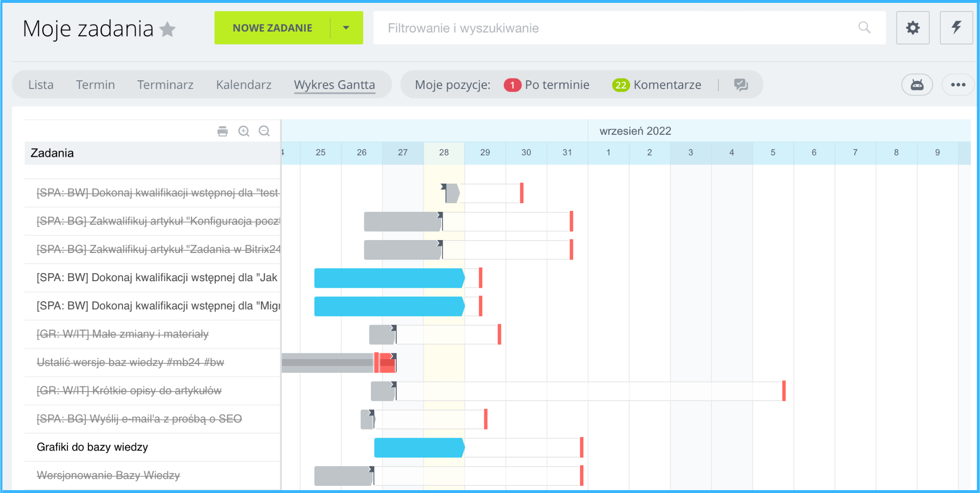
Task: Expand the Nowe zadanie dropdown arrow
Action: pyautogui.click(x=346, y=28)
